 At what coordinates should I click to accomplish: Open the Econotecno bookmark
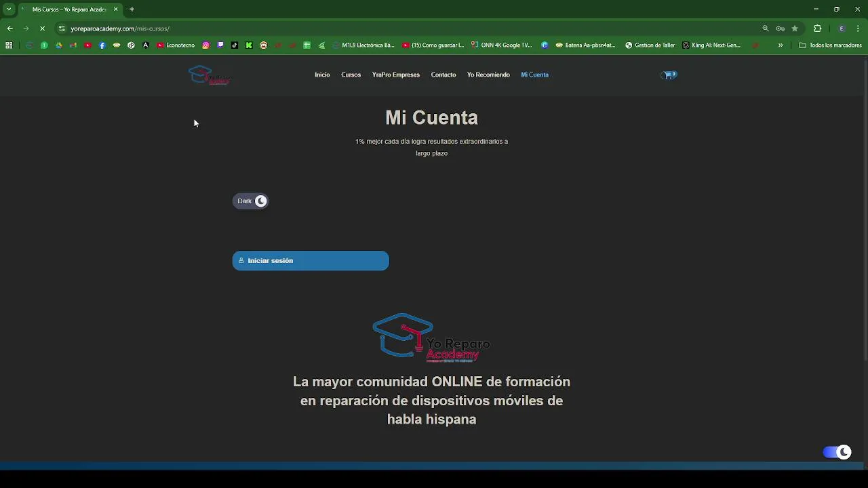(176, 45)
